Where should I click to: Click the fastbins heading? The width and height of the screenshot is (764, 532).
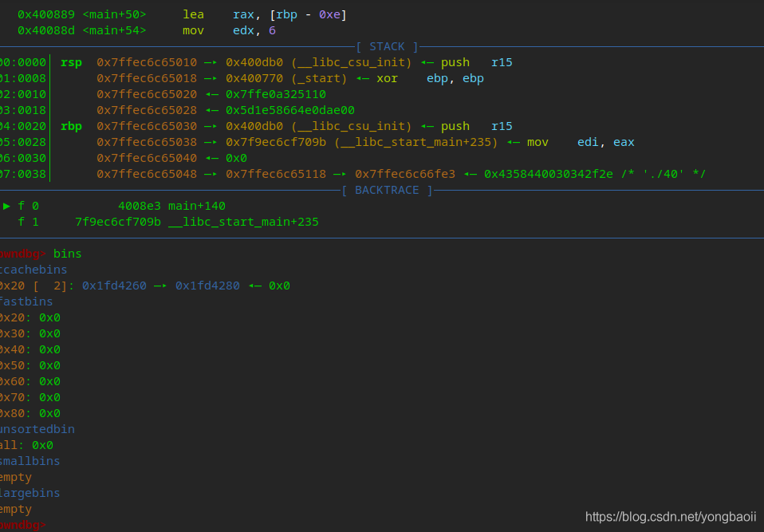pyautogui.click(x=26, y=301)
